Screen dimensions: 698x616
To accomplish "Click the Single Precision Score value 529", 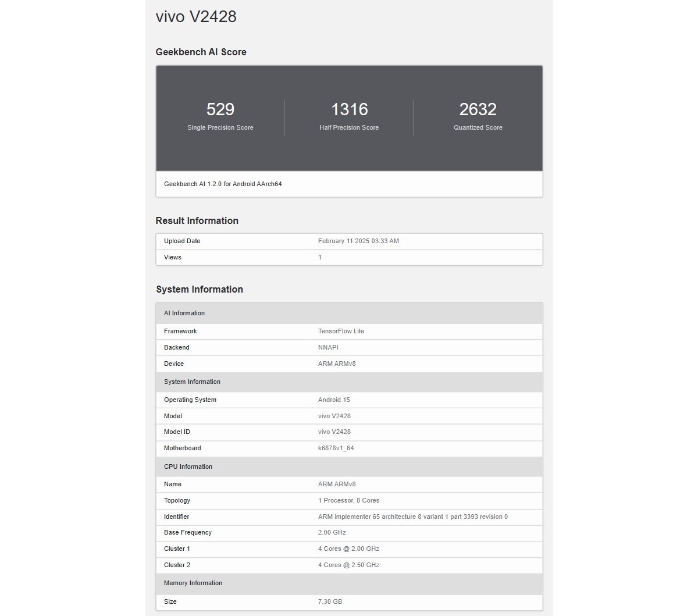I will pyautogui.click(x=220, y=109).
